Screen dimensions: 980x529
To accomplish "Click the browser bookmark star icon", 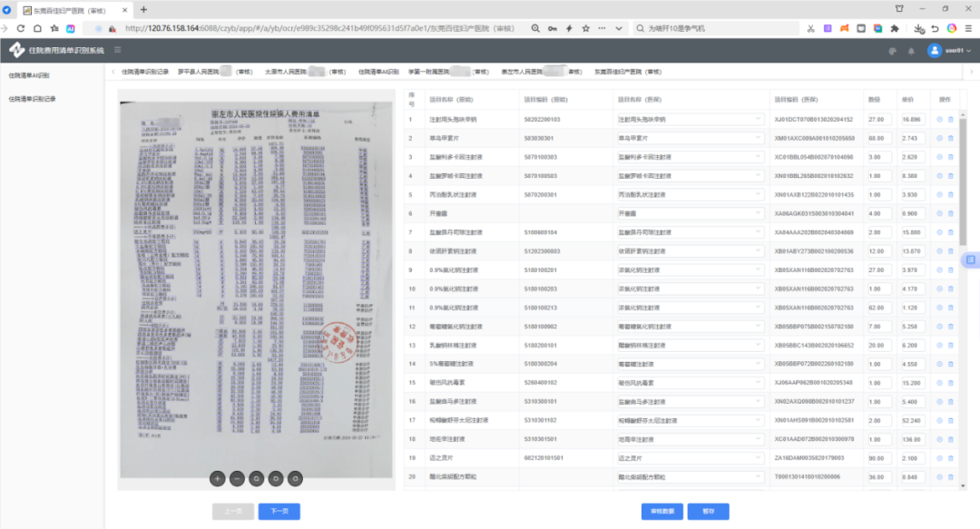I will tap(586, 28).
